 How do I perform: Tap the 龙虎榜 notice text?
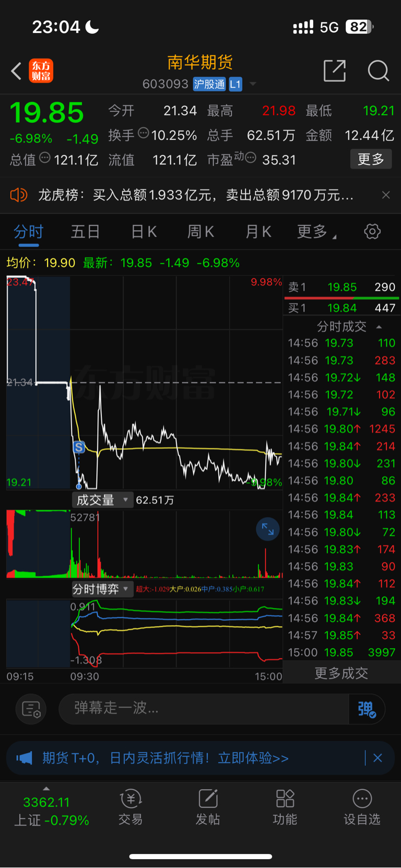[x=196, y=195]
